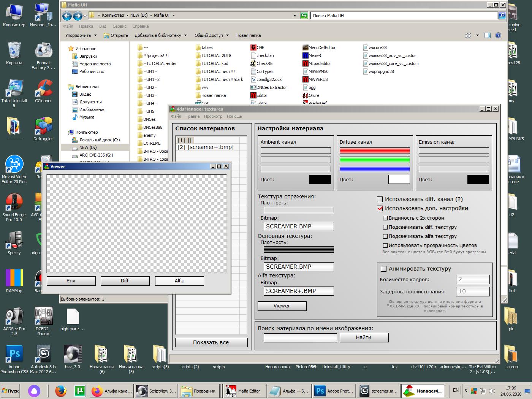Enable Анимировать текстуру checkbox
The image size is (532, 399).
click(383, 269)
